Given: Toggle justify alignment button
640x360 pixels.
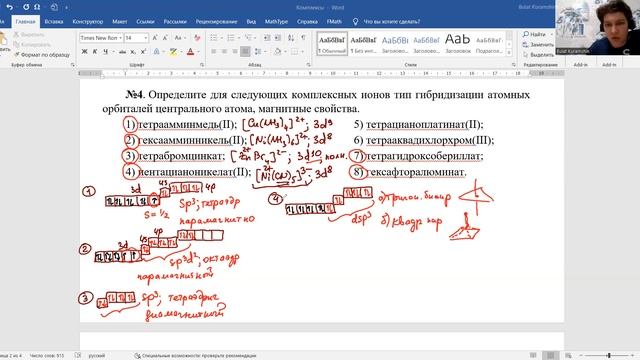Looking at the screenshot, I should click(245, 52).
